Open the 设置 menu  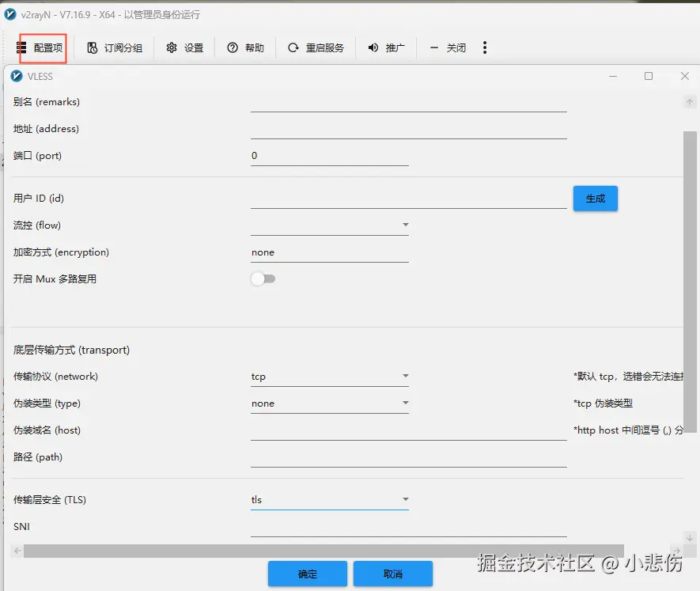pyautogui.click(x=185, y=47)
